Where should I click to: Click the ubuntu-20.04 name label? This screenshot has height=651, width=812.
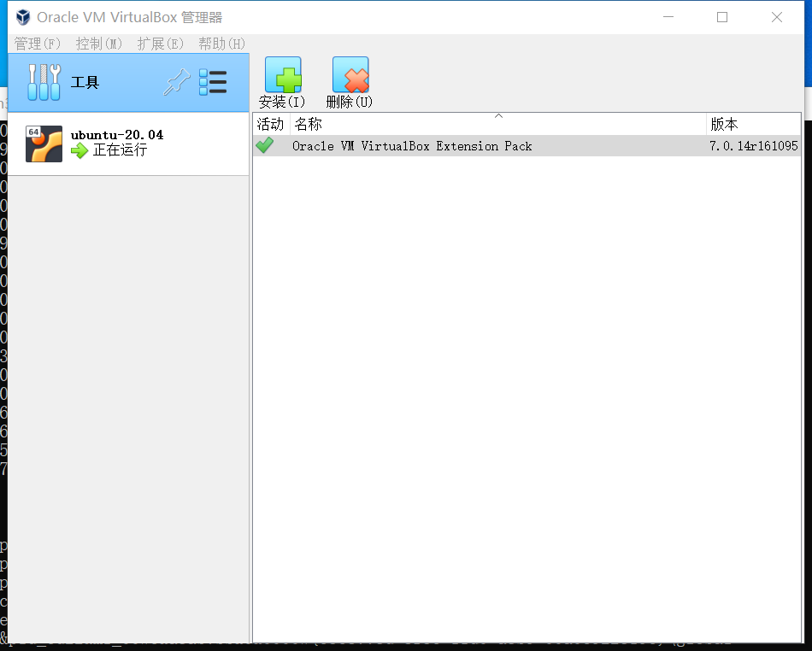117,135
